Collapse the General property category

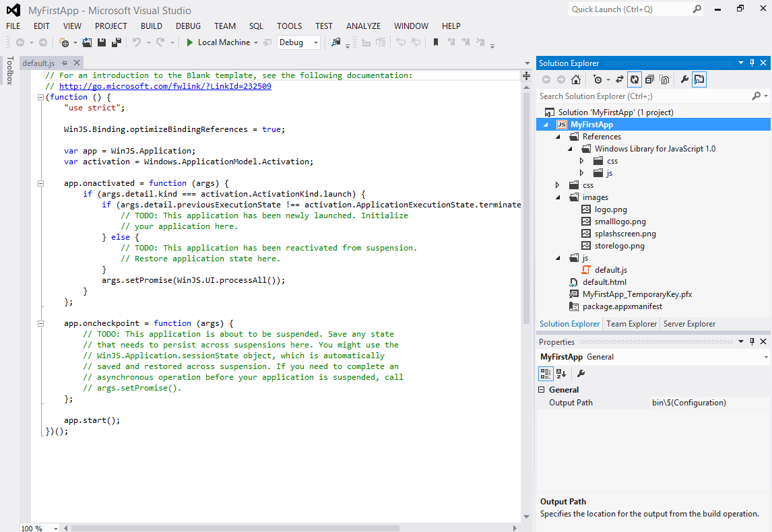click(x=542, y=390)
